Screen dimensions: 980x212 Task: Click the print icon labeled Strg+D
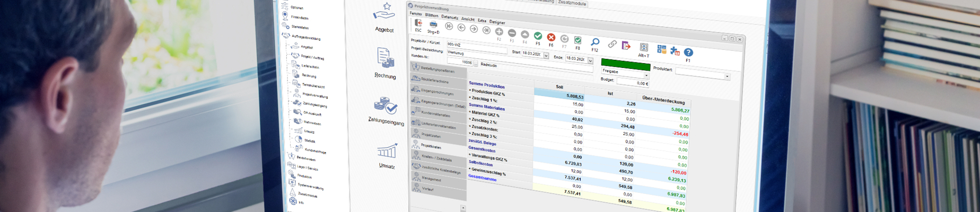tap(433, 25)
